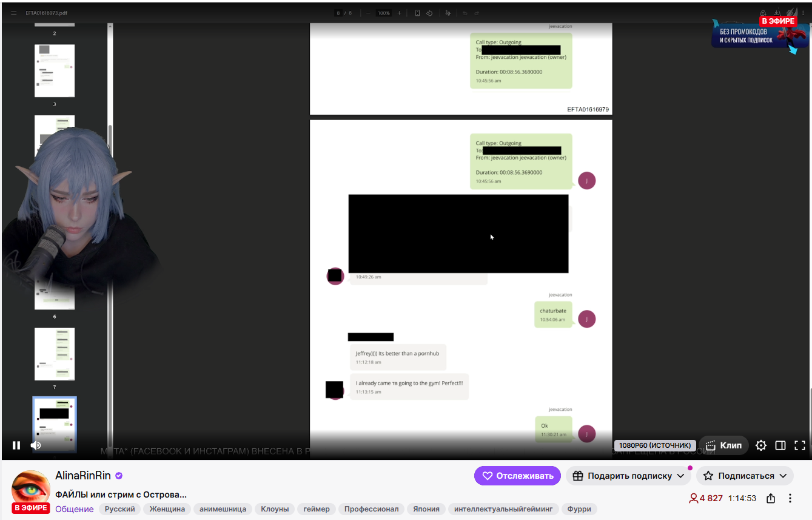Select the Русский tag
812x520 pixels.
point(120,509)
